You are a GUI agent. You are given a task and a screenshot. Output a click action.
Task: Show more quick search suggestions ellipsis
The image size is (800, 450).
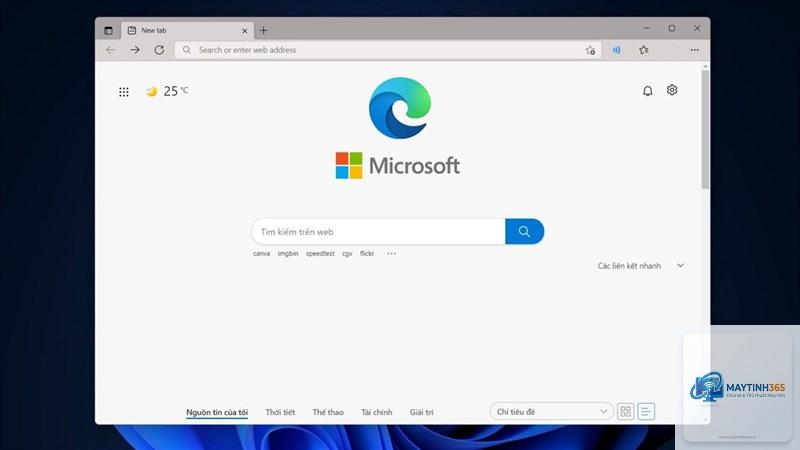[x=391, y=254]
